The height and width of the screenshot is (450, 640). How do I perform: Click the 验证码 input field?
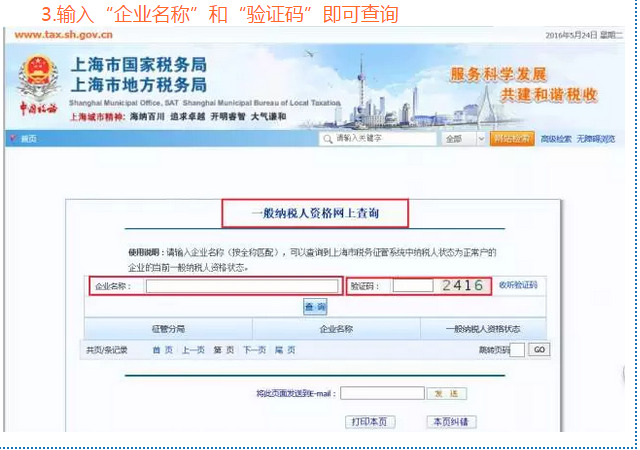coord(413,285)
